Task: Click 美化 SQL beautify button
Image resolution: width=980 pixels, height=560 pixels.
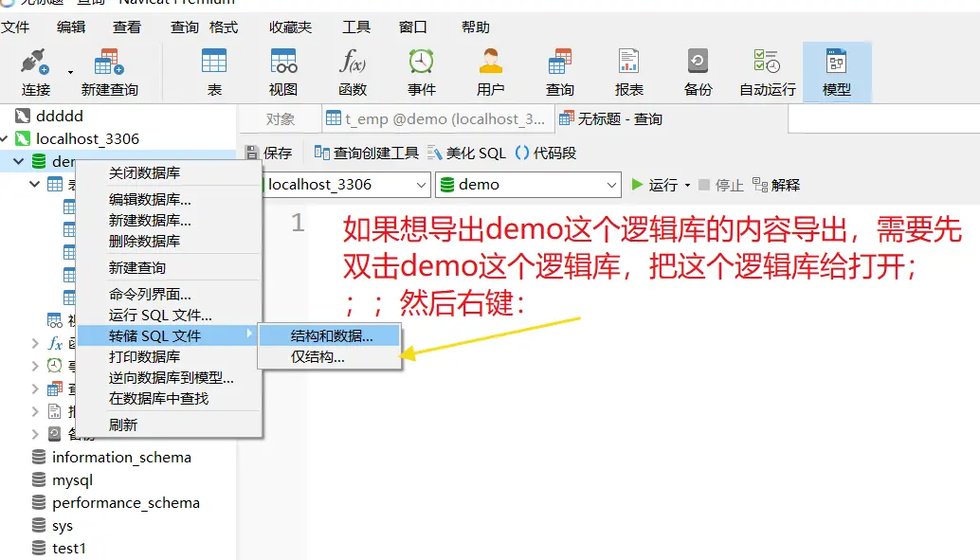Action: click(466, 153)
